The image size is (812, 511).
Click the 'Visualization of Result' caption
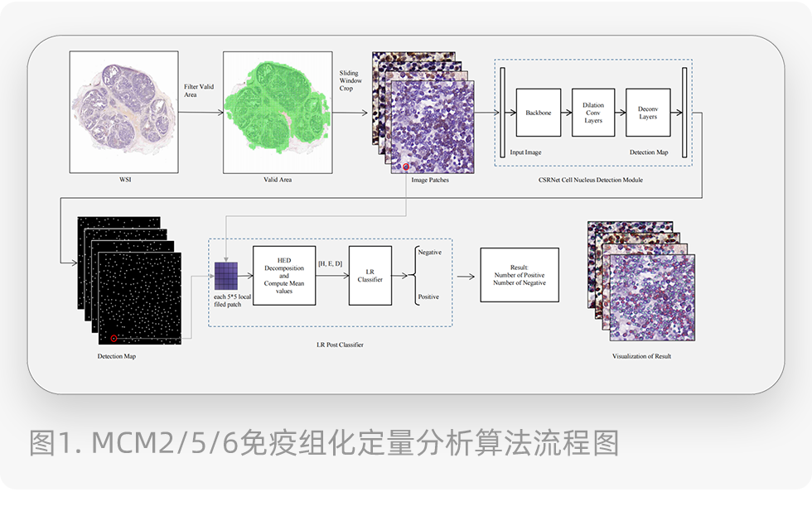[641, 356]
